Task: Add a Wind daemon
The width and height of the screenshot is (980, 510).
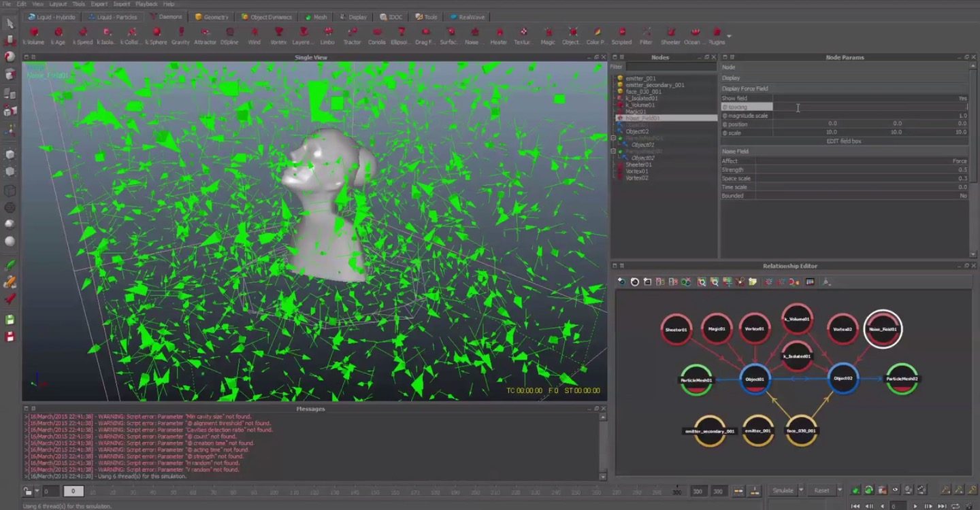Action: tap(254, 35)
